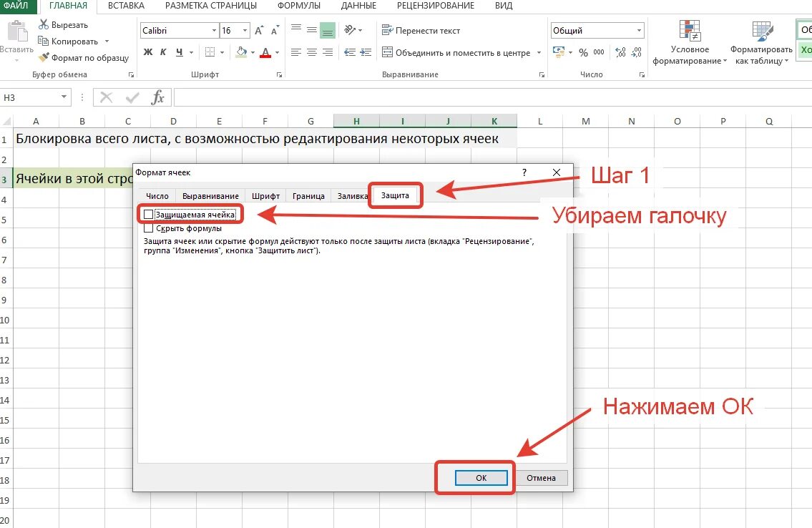Apply comma style 000 icon
Viewport: 812px width, 528px height.
[x=599, y=52]
